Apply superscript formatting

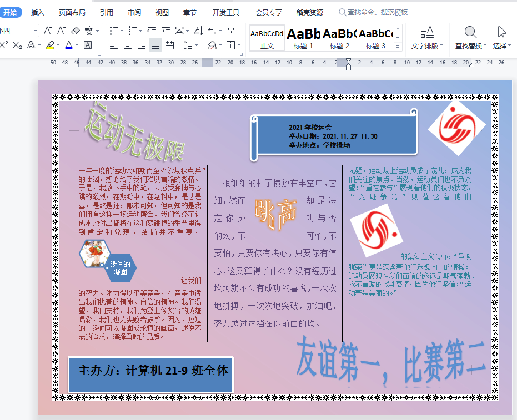[4, 45]
